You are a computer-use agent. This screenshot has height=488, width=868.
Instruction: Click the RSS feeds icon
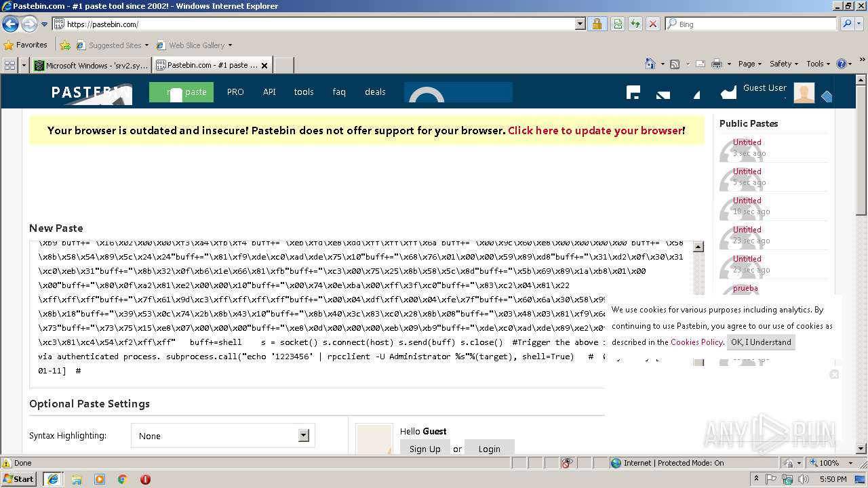675,64
